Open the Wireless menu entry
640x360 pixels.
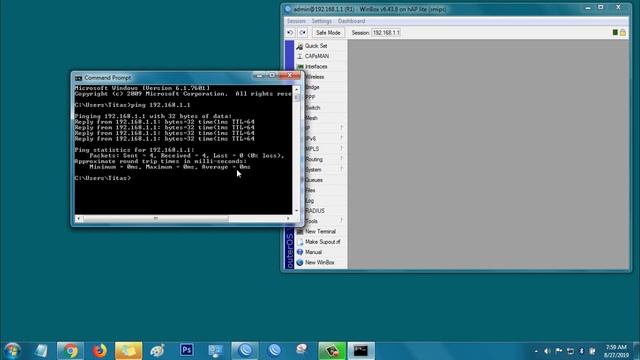pyautogui.click(x=315, y=77)
